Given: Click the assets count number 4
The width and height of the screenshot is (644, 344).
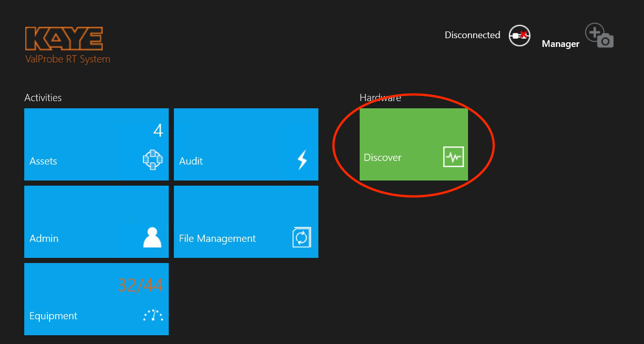Looking at the screenshot, I should 158,131.
